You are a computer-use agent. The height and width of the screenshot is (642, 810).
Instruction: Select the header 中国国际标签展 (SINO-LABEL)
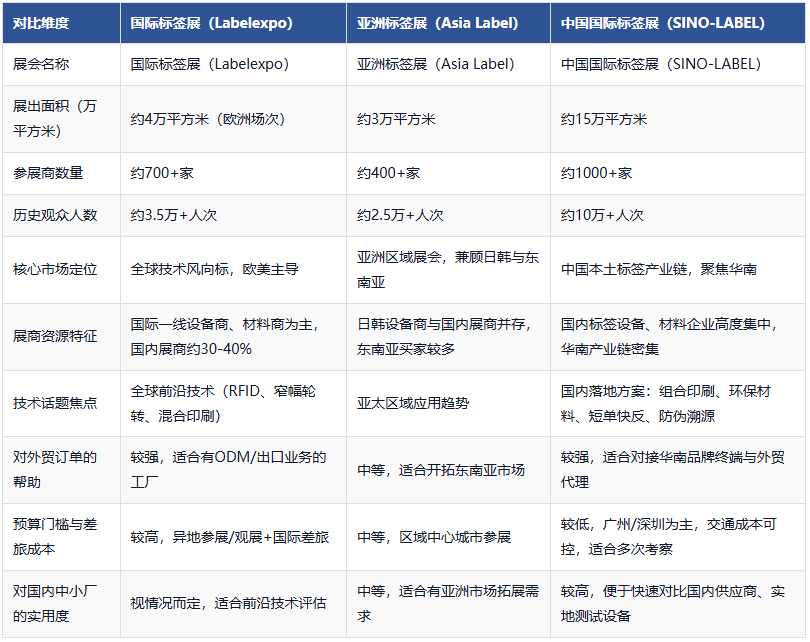(678, 23)
